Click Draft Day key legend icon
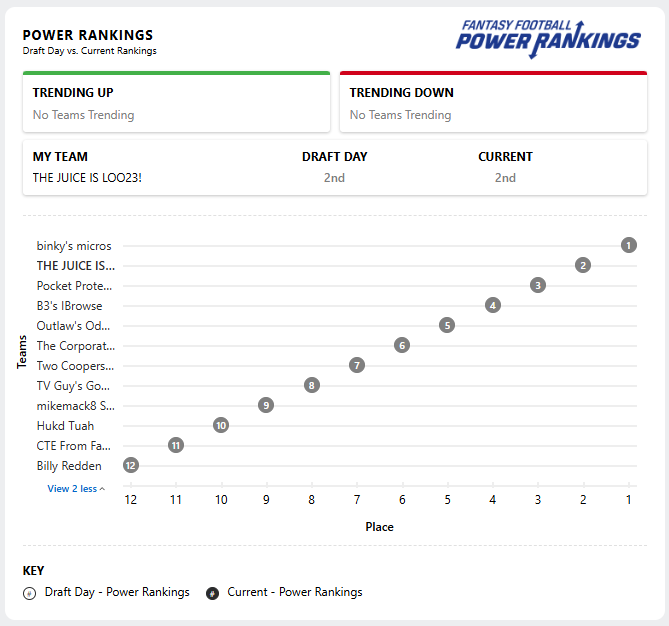This screenshot has width=669, height=626. [x=29, y=593]
